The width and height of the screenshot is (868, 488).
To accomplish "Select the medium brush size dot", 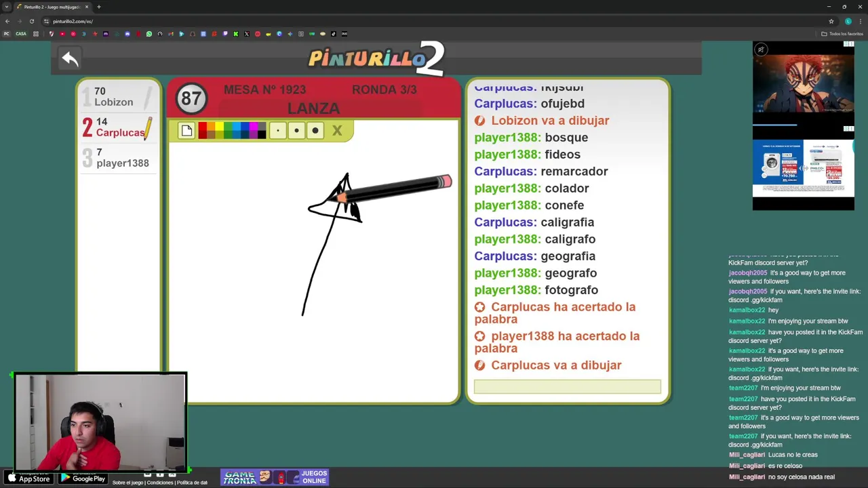I will 296,130.
